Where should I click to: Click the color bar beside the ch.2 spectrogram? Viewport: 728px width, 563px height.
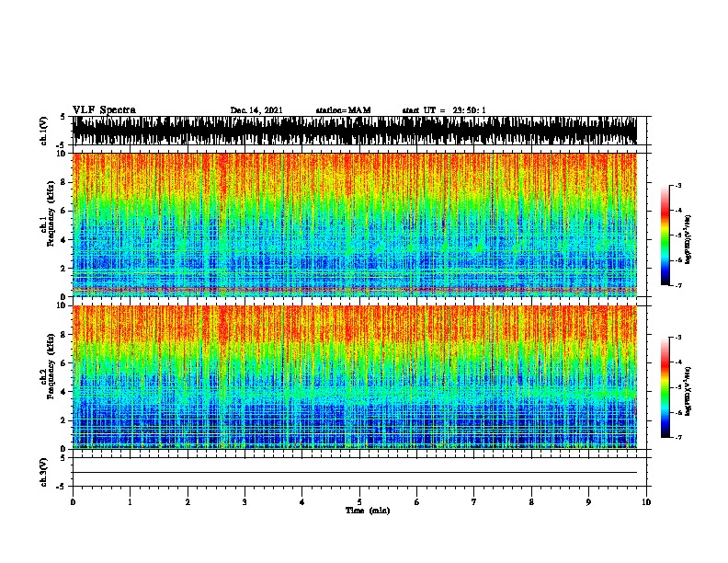point(665,387)
